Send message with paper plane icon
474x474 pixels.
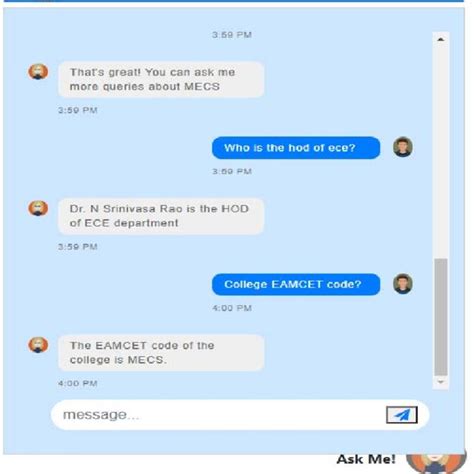[401, 415]
